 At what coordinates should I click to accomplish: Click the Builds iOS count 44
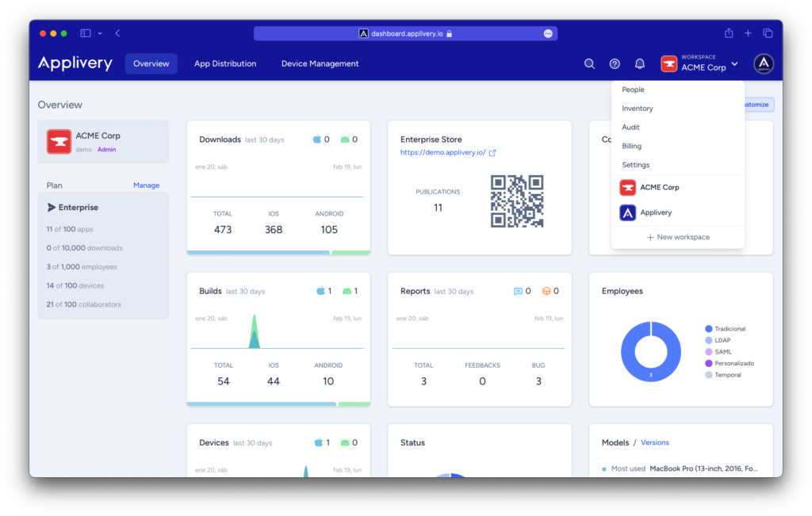click(274, 381)
